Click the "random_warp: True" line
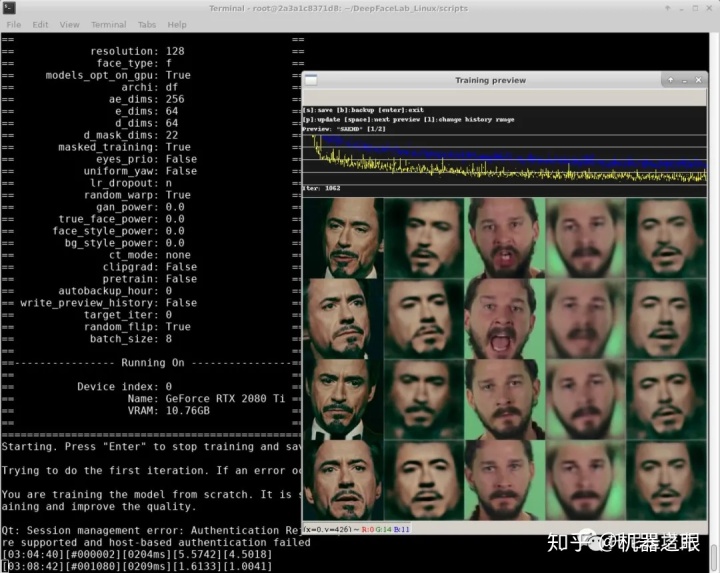 click(x=137, y=195)
